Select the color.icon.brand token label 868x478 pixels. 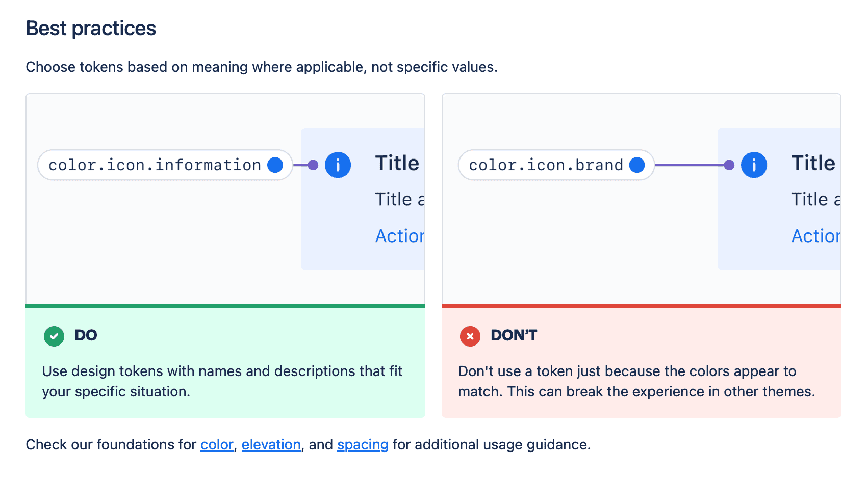coord(546,165)
